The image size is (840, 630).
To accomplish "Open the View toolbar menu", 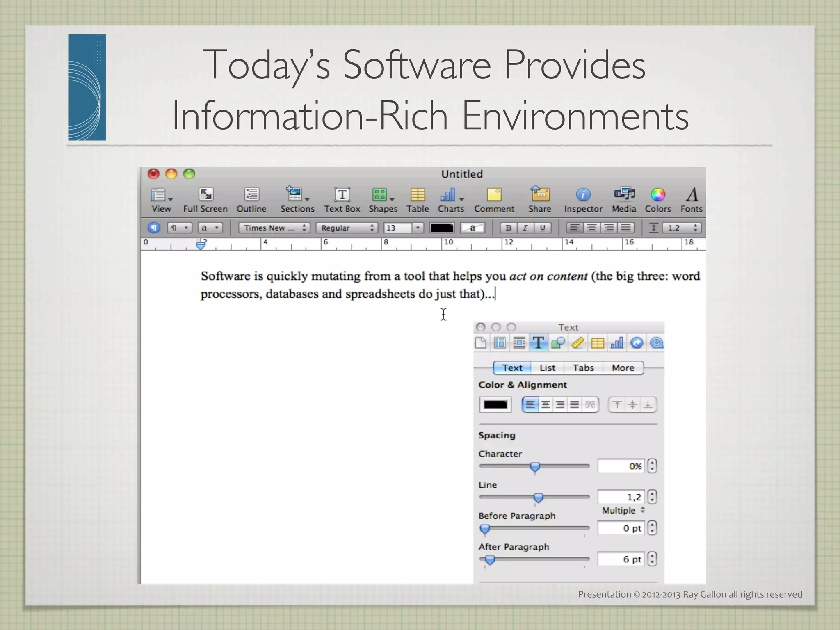I will [x=161, y=200].
